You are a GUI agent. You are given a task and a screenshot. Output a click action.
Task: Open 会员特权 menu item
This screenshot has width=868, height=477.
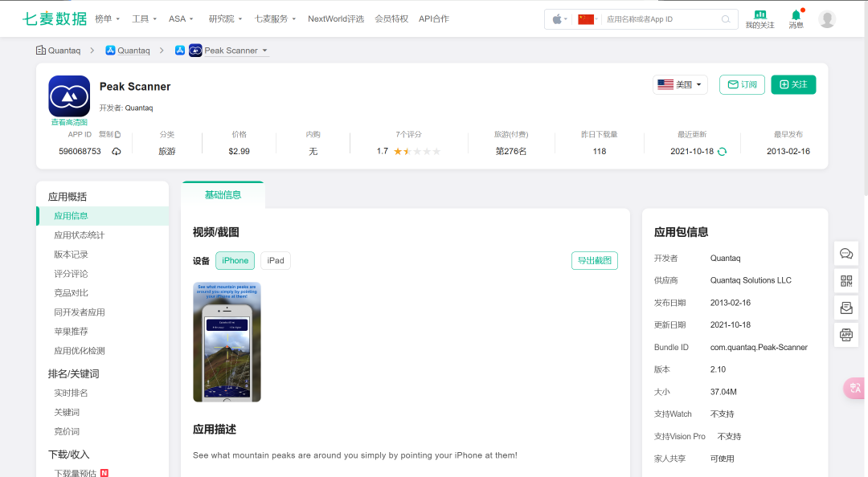pos(391,18)
